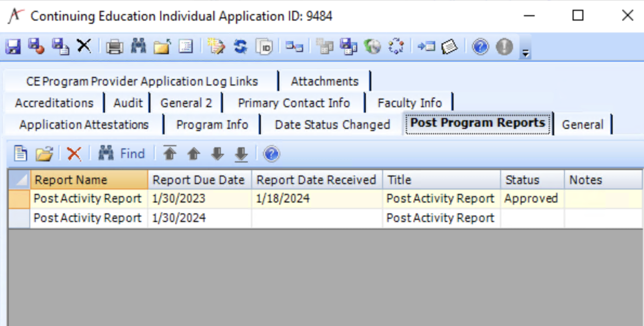The height and width of the screenshot is (326, 644).
Task: Click the Print icon
Action: (x=114, y=46)
